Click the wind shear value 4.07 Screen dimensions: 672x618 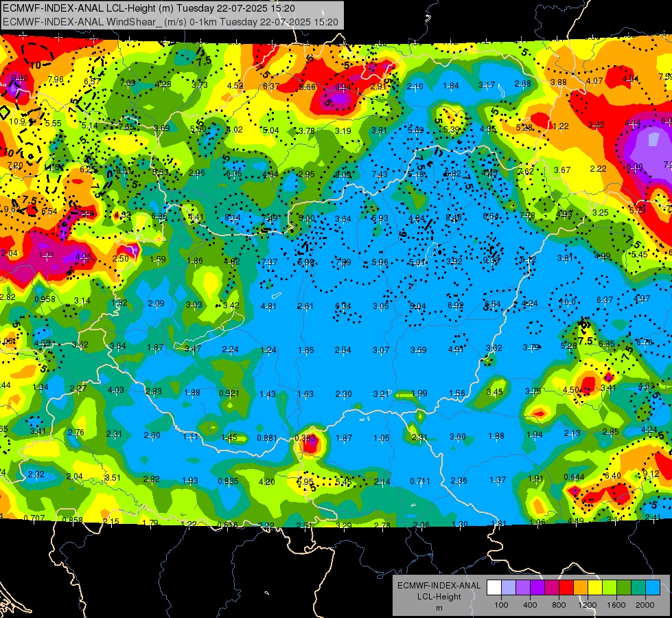tap(594, 80)
